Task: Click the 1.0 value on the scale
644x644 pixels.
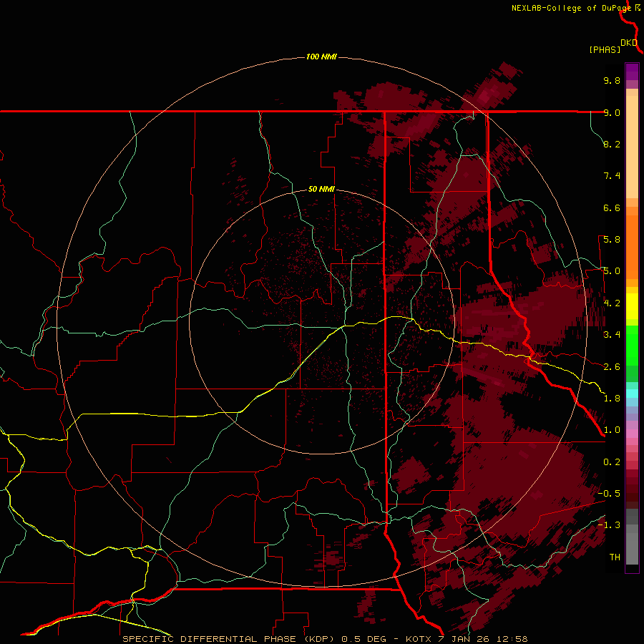Action: pyautogui.click(x=612, y=430)
